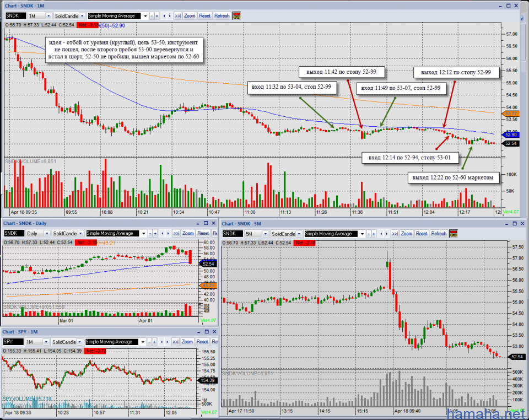
Task: Click the orange 45.21 price marker in Daily chart
Action: coord(208,286)
